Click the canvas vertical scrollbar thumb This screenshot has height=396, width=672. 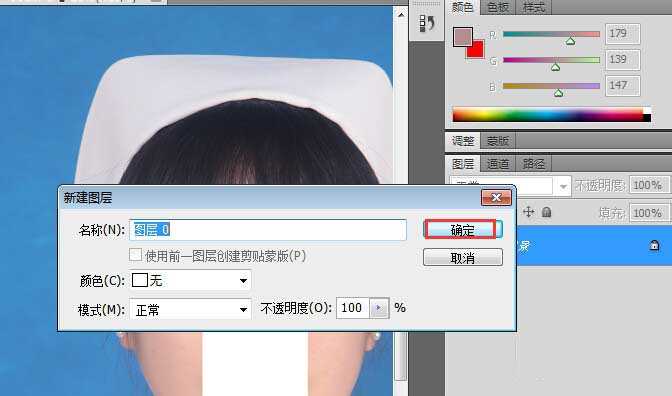400,357
